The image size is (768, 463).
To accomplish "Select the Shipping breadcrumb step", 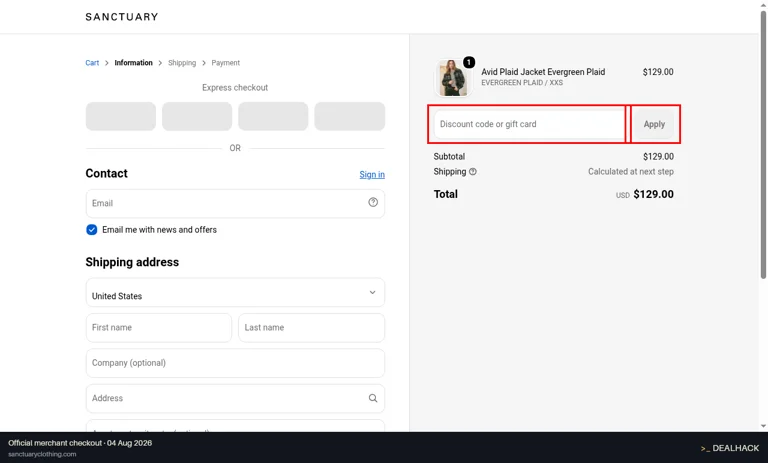I will [x=182, y=63].
